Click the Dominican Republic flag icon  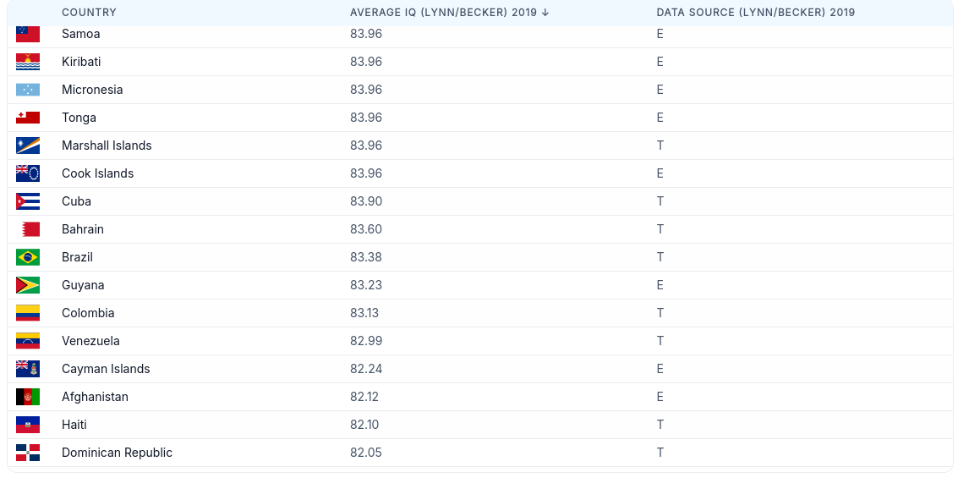[x=28, y=453]
